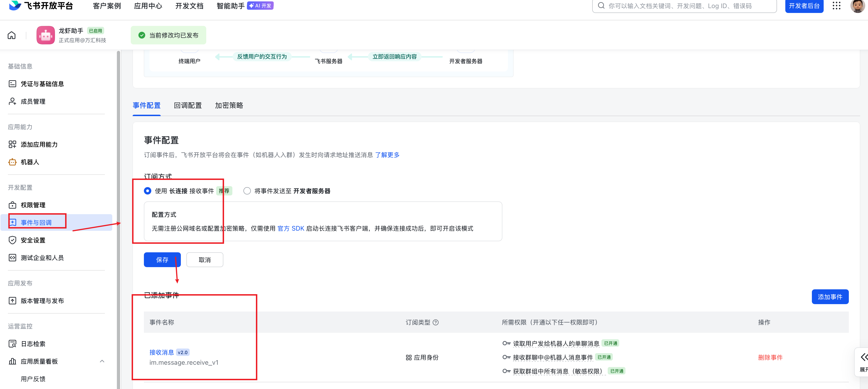Select 使用长连接接收事件 radio button
This screenshot has width=868, height=389.
148,191
